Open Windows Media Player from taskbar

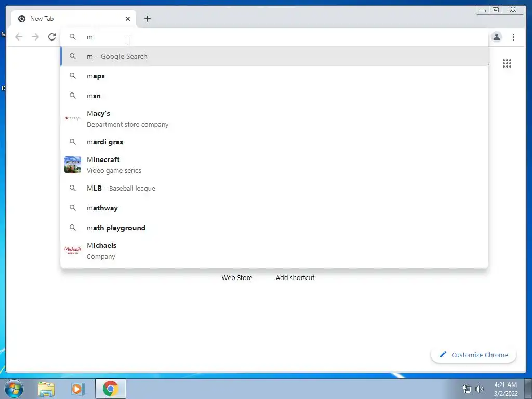pos(77,389)
